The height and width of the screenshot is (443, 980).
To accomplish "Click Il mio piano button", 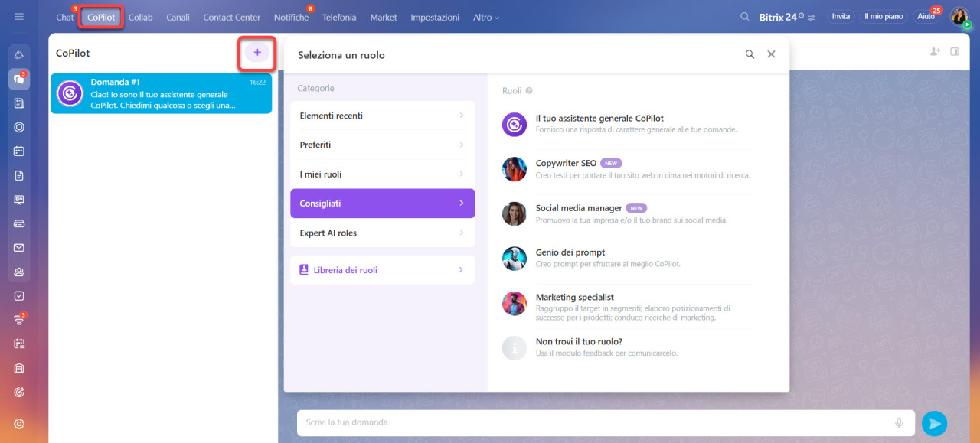I will coord(884,17).
